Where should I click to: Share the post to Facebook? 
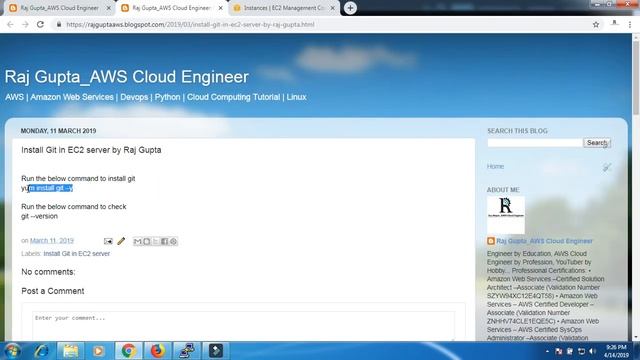point(164,241)
